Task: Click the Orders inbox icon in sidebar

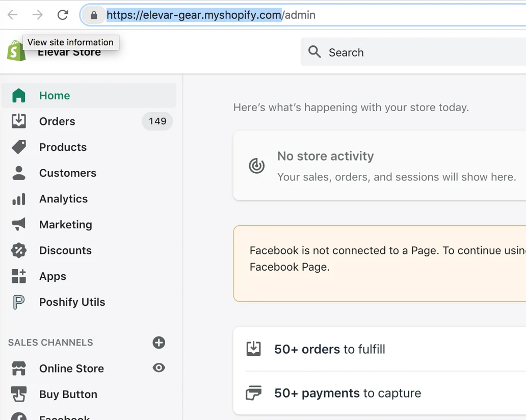Action: tap(19, 121)
